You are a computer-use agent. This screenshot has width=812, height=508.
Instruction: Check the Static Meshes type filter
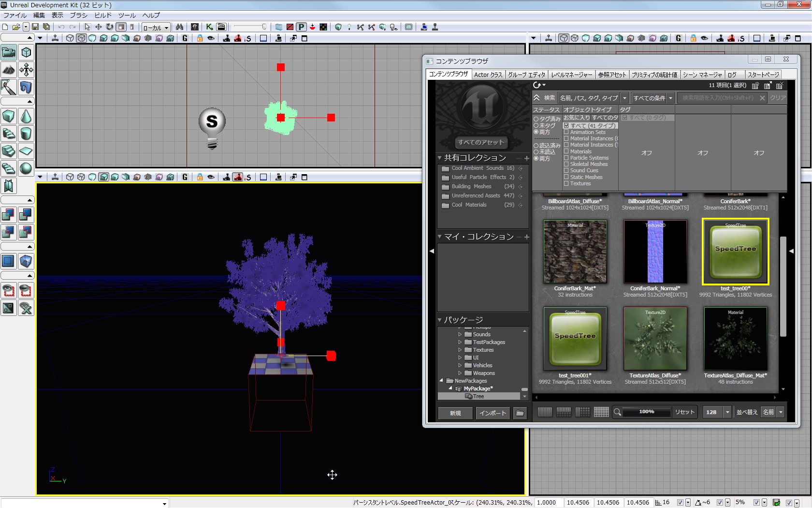point(566,177)
